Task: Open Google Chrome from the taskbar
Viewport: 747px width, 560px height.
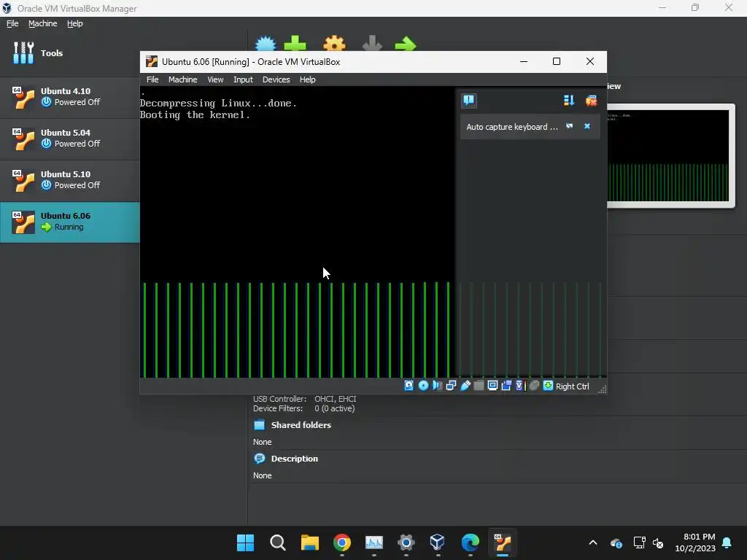Action: tap(341, 542)
